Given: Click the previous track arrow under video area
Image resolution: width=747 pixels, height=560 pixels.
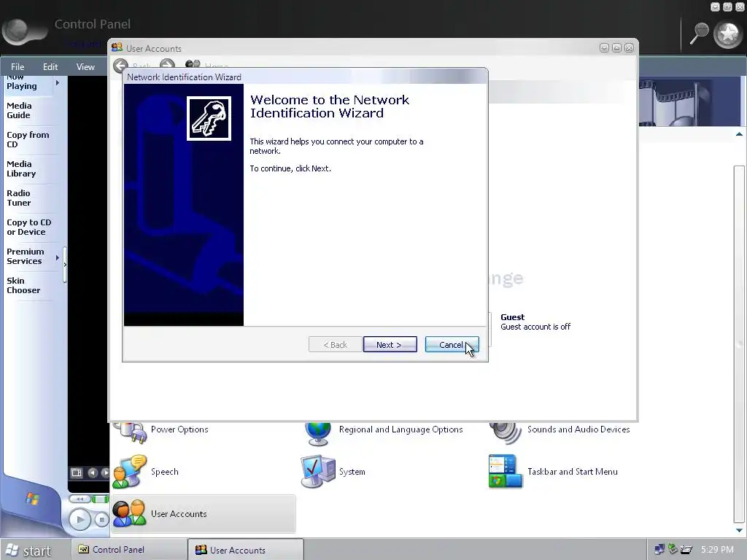Looking at the screenshot, I should (x=93, y=472).
